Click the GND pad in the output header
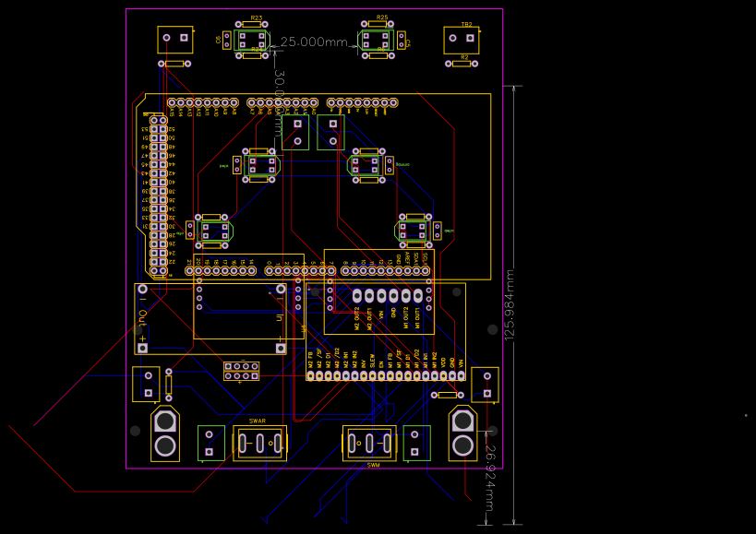756x534 pixels. (394, 295)
